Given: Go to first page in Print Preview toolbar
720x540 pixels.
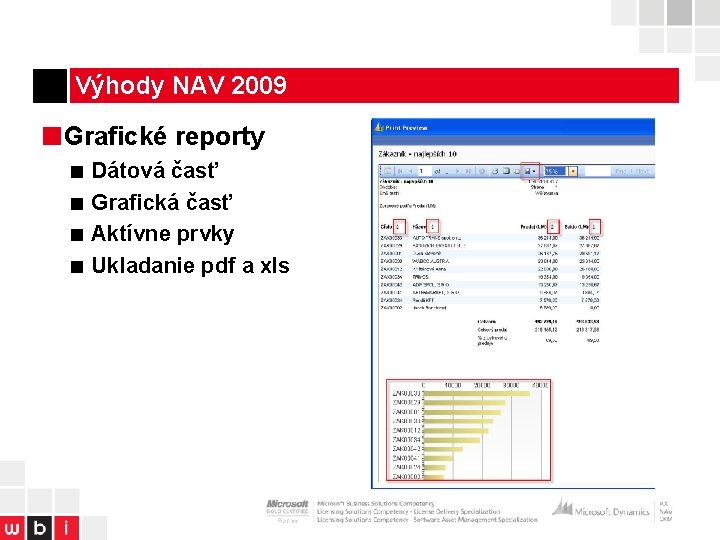Looking at the screenshot, I should point(400,171).
